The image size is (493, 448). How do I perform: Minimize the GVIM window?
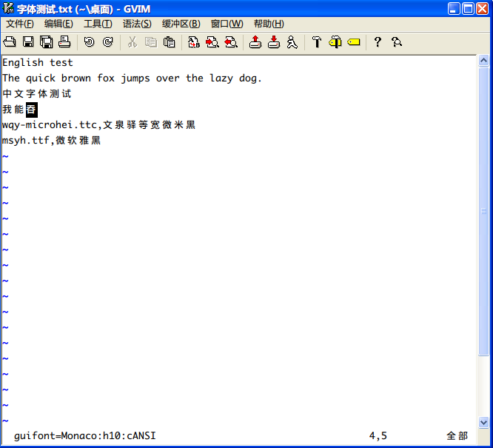point(454,8)
